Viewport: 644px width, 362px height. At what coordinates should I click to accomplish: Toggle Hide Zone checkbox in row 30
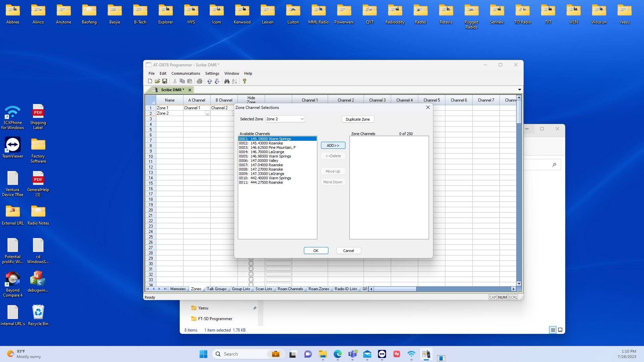[251, 263]
